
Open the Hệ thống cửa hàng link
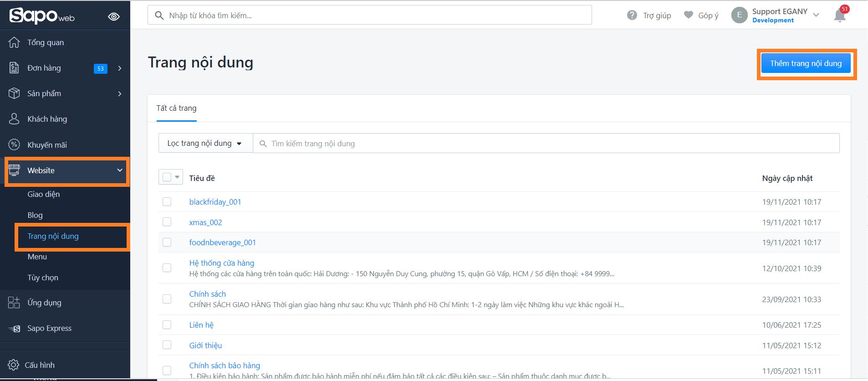point(221,263)
